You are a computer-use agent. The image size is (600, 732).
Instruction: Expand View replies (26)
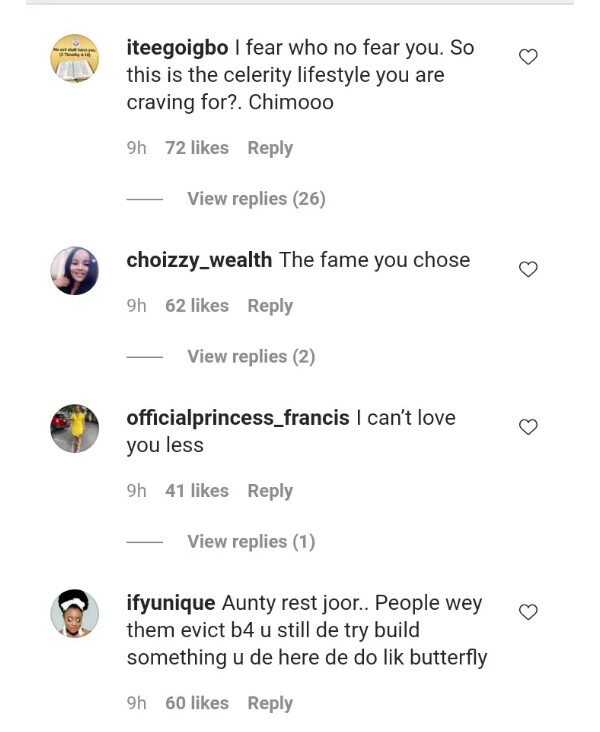256,199
